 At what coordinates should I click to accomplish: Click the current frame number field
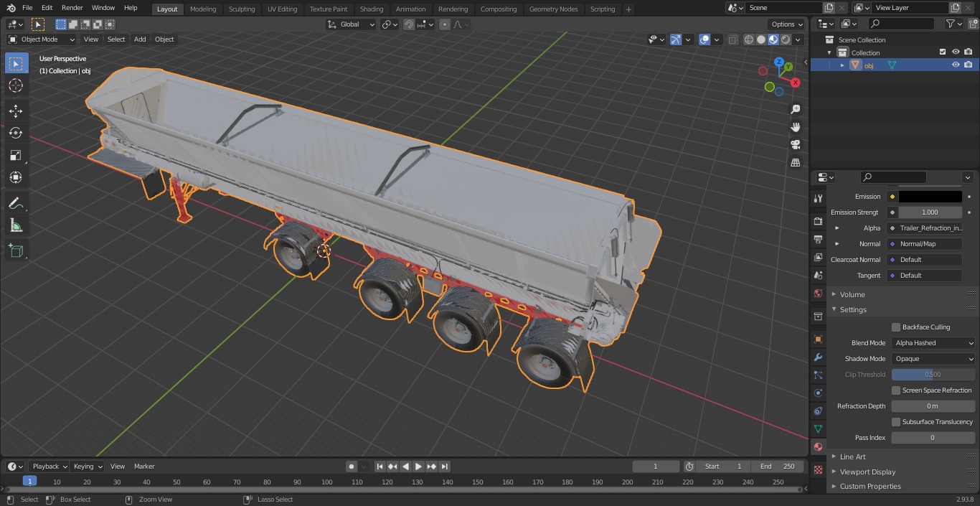coord(656,467)
